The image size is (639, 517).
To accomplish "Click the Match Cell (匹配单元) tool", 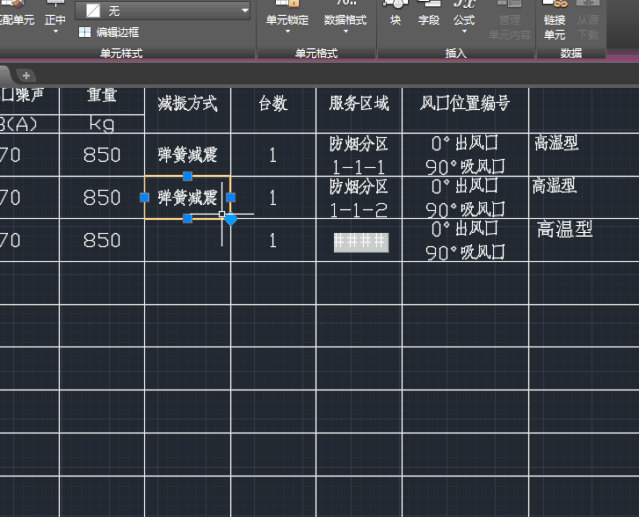I will point(16,14).
